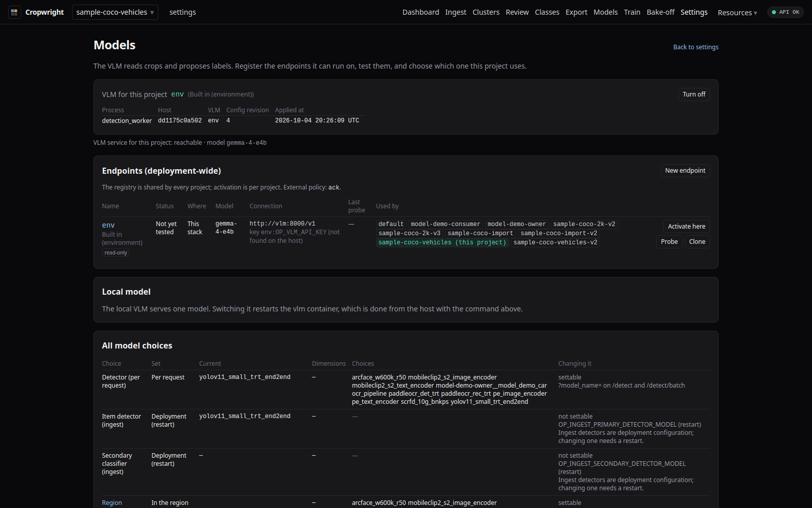Viewport: 812px width, 508px height.
Task: Clone the env endpoint
Action: [x=697, y=242]
